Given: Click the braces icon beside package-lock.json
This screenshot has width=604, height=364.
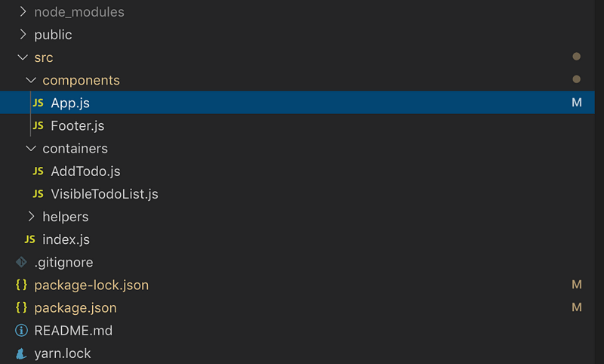Looking at the screenshot, I should click(x=21, y=285).
